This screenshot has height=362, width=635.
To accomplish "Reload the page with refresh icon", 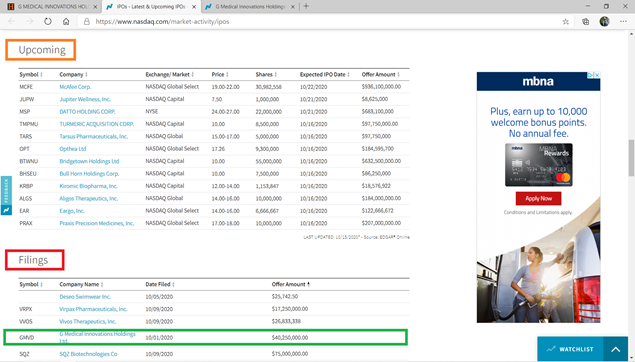I will (x=48, y=21).
